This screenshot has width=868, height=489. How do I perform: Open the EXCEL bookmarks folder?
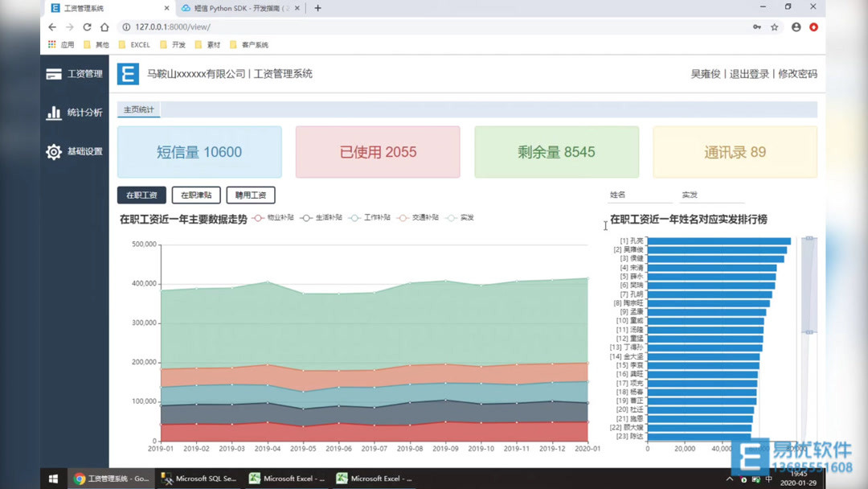click(133, 44)
